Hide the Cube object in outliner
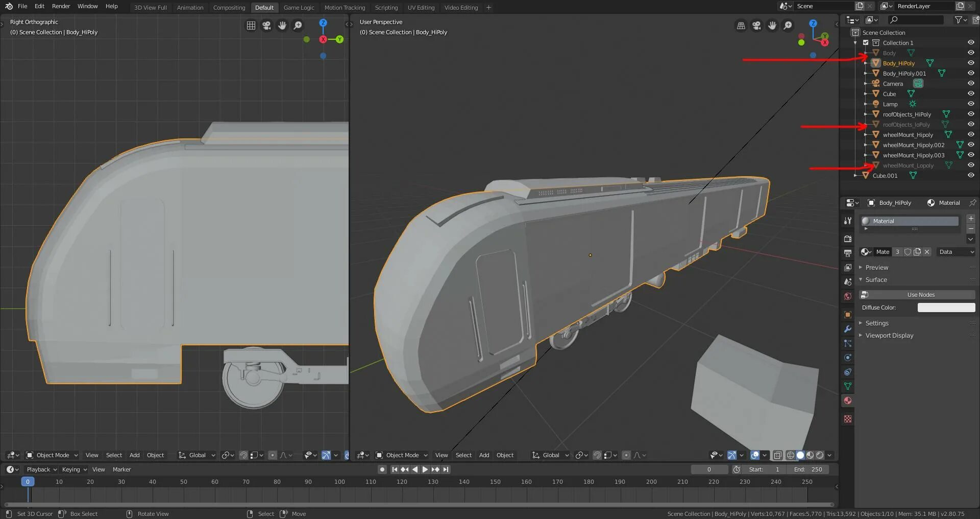The width and height of the screenshot is (980, 519). [971, 93]
